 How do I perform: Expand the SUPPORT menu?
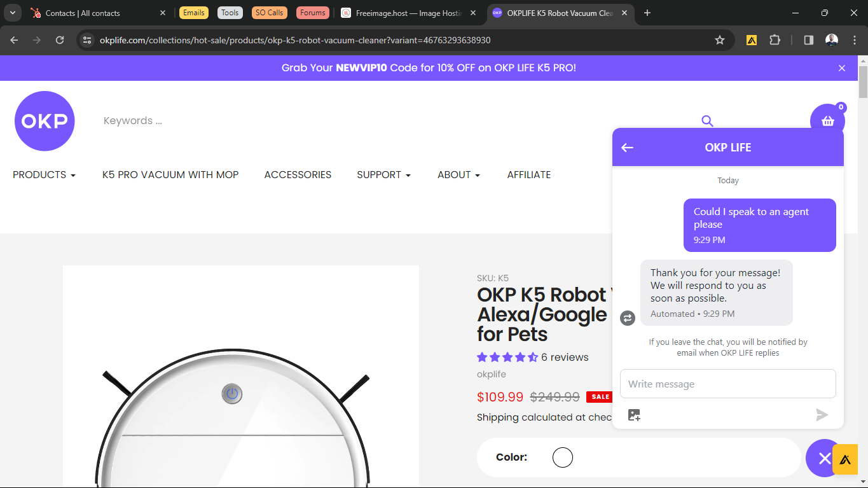pos(383,175)
